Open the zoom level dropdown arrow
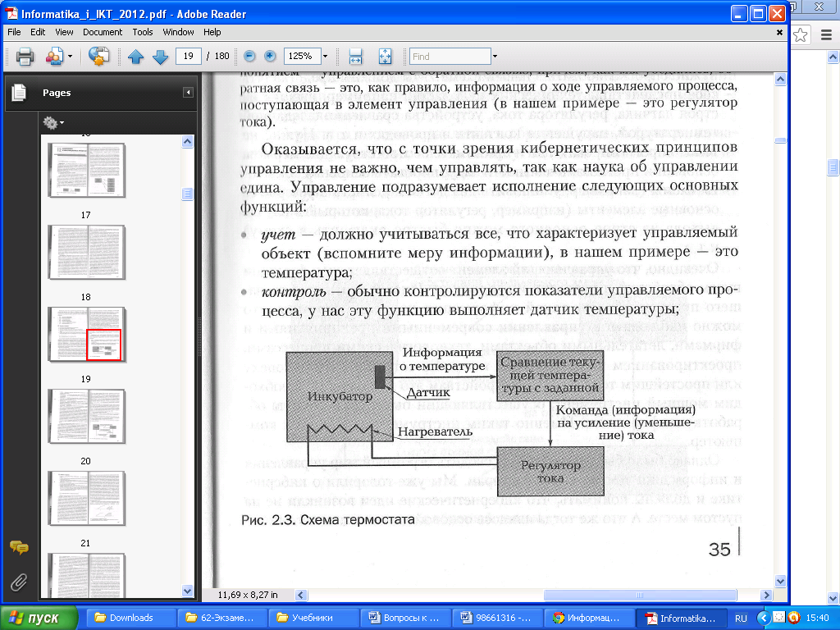 (325, 57)
